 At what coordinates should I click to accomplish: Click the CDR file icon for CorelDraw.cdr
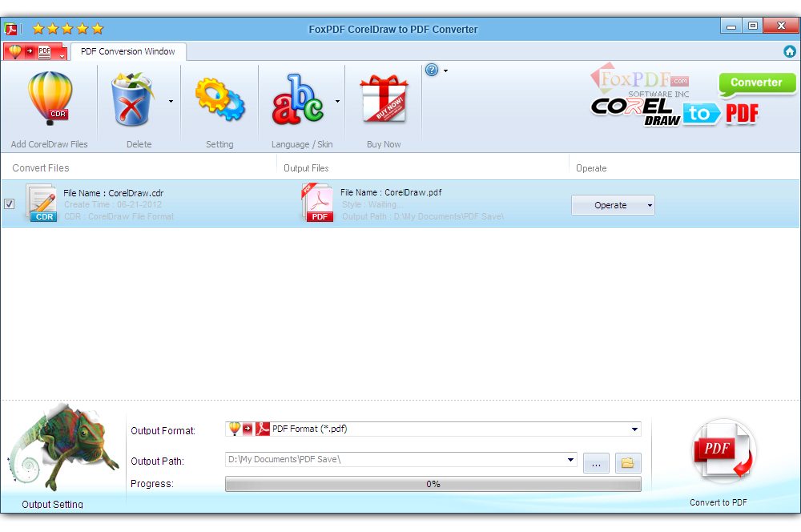(x=42, y=204)
